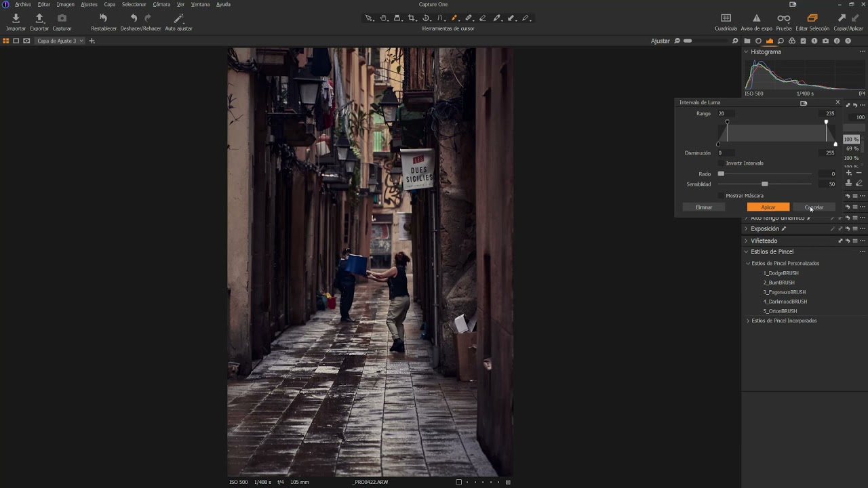Expand the Exposición panel
Viewport: 868px width, 488px height.
746,229
